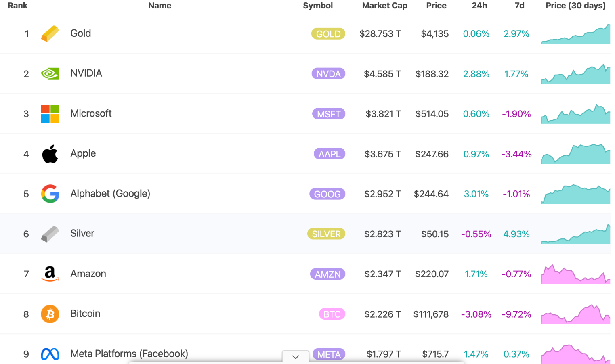Select the orange Bitcoin coin icon
The width and height of the screenshot is (615, 364).
(50, 314)
